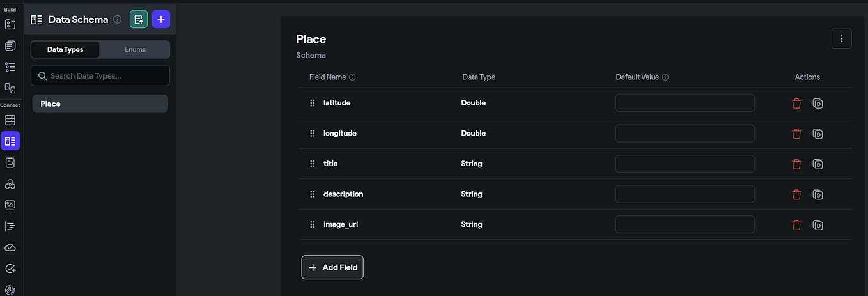The width and height of the screenshot is (868, 296).
Task: Duplicate the description field
Action: [818, 194]
